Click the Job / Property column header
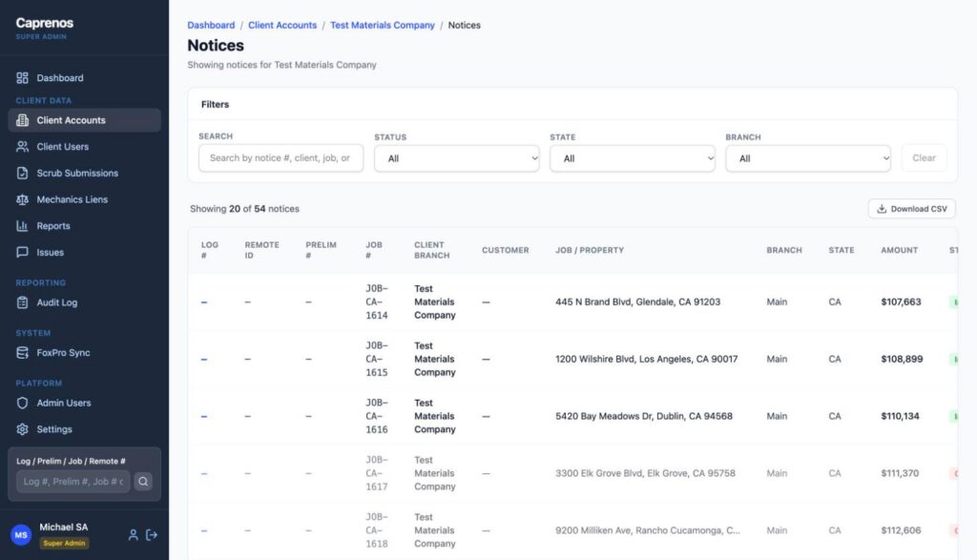 click(x=590, y=250)
